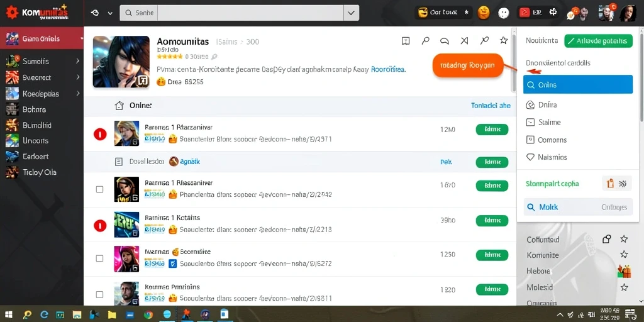Viewport: 644px width, 322px height.
Task: Click the top search input field
Action: click(250, 13)
